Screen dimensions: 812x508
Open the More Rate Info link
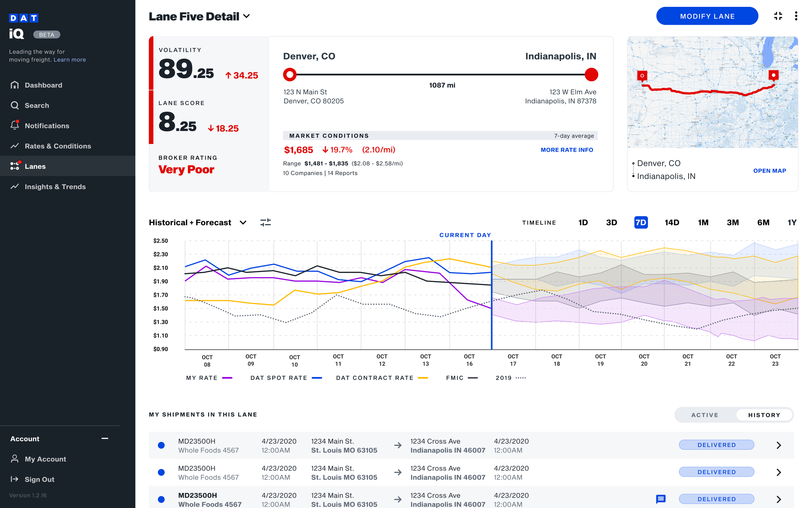tap(567, 150)
